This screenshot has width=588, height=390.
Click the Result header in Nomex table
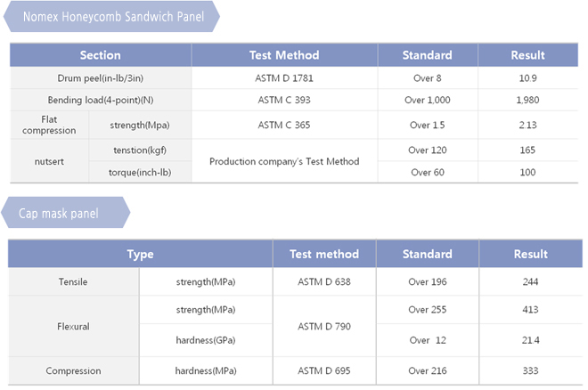[527, 55]
